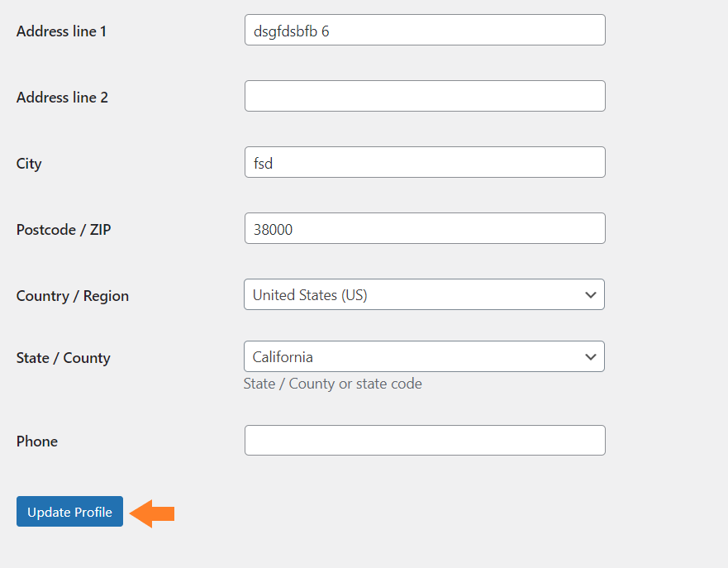
Task: Click the chevron arrow in State dropdown
Action: (x=591, y=357)
